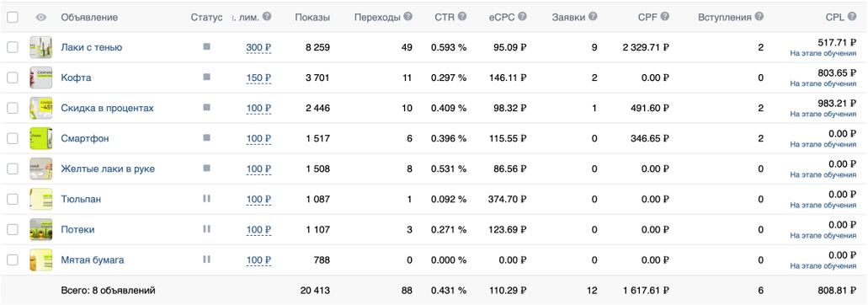Tick the checkbox for Лаки с тенью
868x305 pixels.
[x=12, y=48]
